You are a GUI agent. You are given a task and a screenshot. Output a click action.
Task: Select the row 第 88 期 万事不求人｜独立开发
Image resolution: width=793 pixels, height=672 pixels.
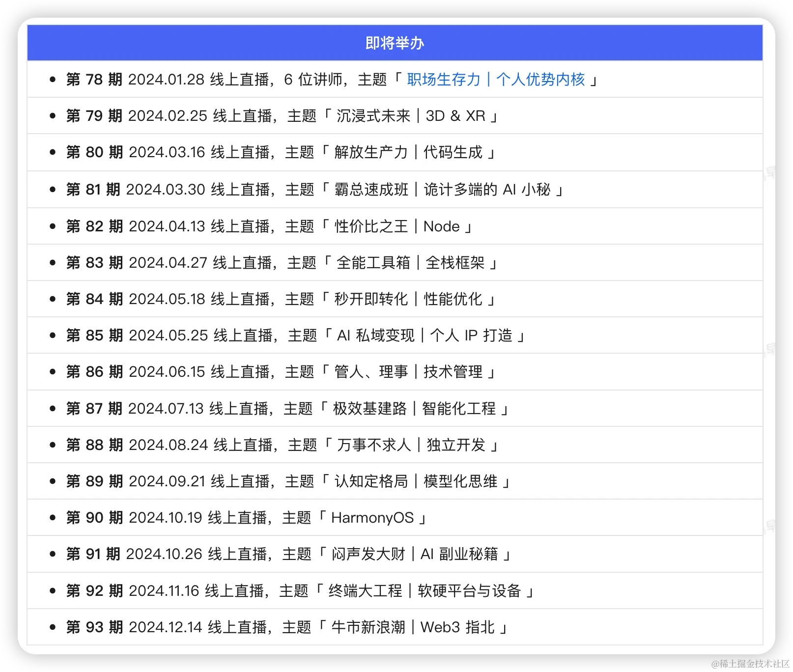click(x=395, y=445)
